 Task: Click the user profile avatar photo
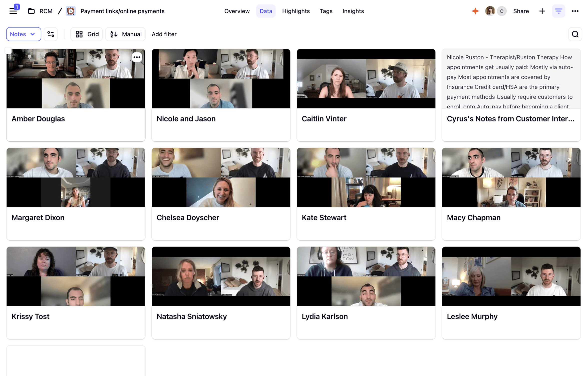pyautogui.click(x=490, y=11)
